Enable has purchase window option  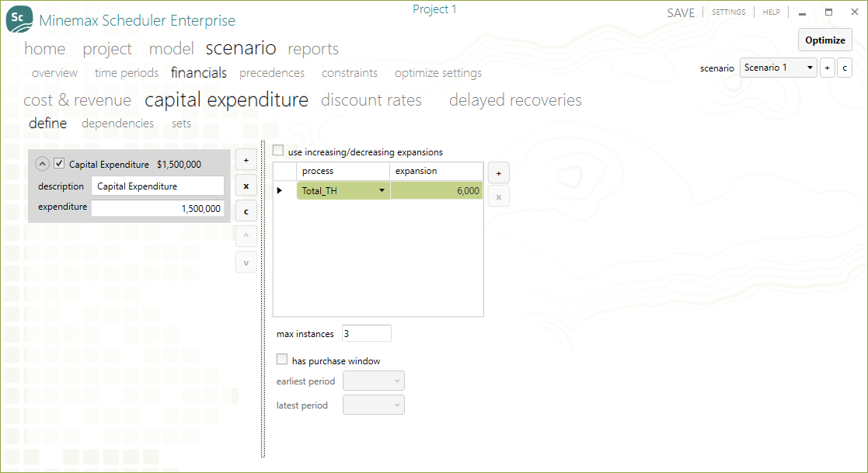(x=282, y=359)
